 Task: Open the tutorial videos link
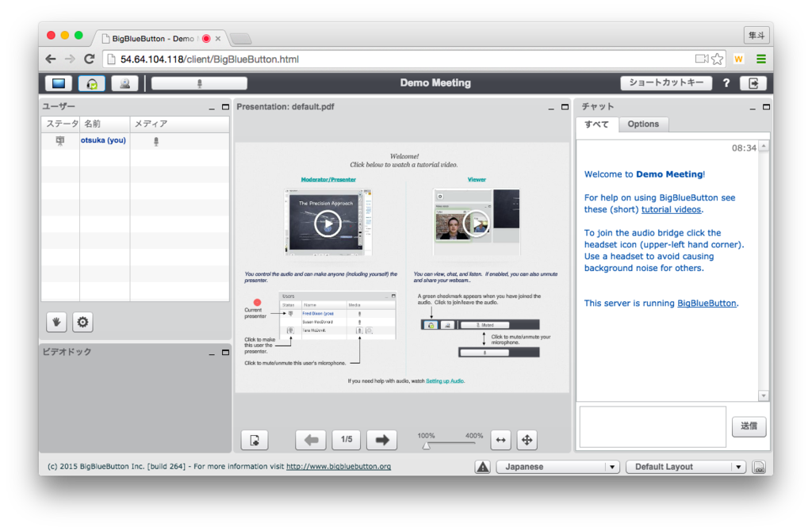pyautogui.click(x=671, y=209)
